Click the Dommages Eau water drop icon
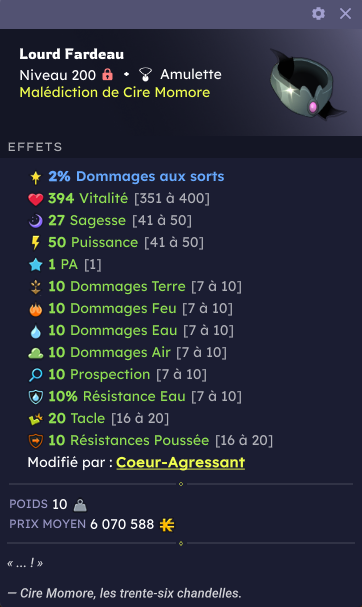This screenshot has height=607, width=362. [36, 331]
